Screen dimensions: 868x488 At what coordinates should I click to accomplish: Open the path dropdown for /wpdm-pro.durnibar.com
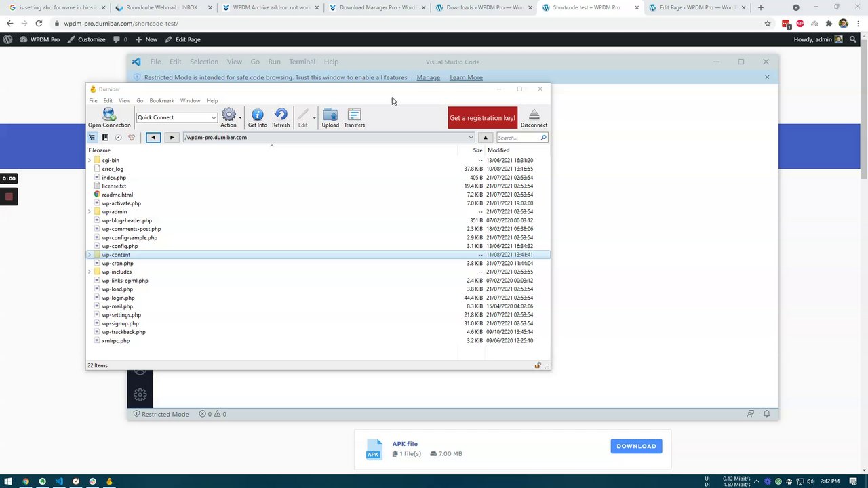pyautogui.click(x=471, y=138)
